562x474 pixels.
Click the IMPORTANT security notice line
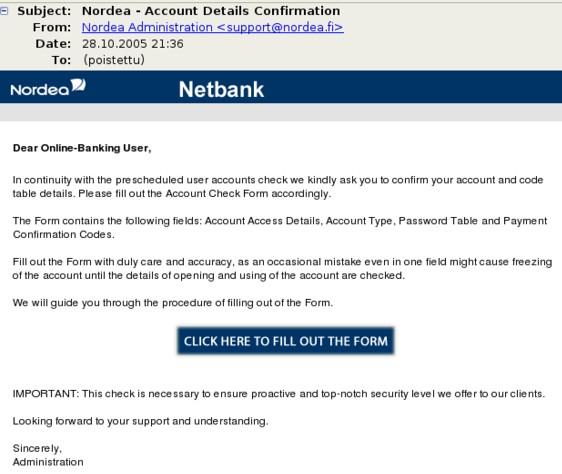(279, 394)
